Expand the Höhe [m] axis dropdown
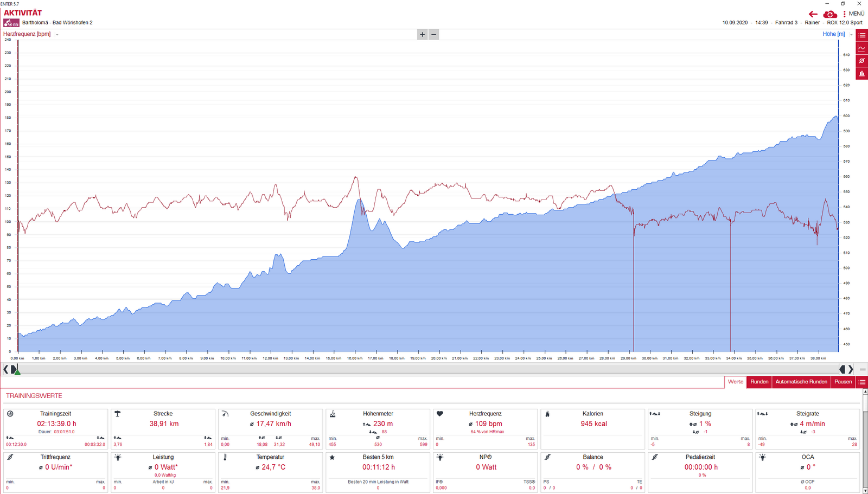The image size is (868, 494). coord(851,35)
